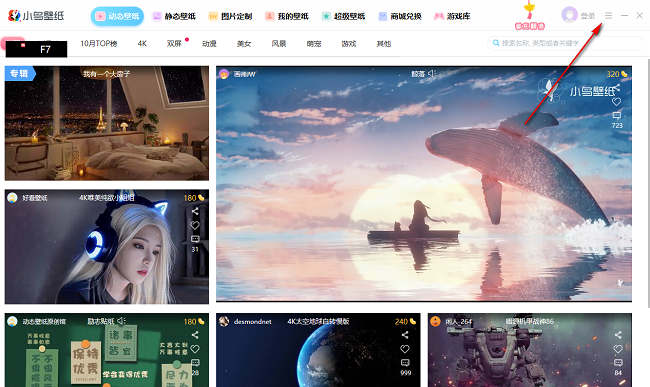
Task: Click the mech wallpaper author avatar
Action: pos(435,321)
